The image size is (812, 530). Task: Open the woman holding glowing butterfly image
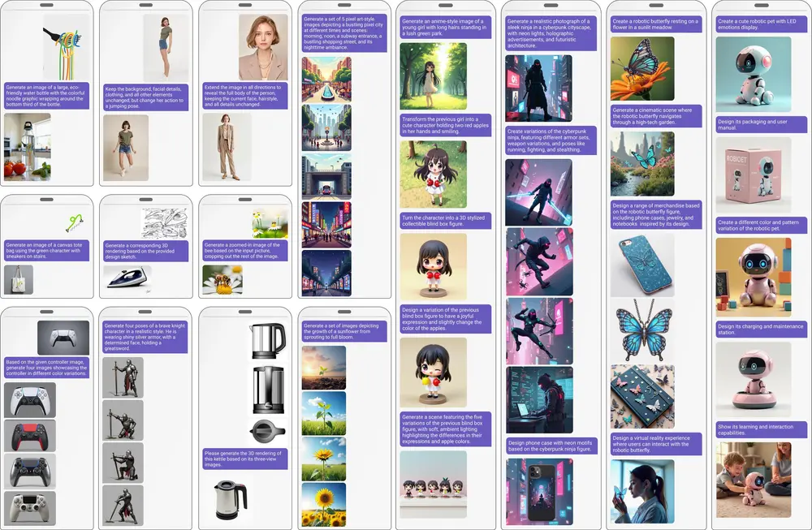pos(642,491)
